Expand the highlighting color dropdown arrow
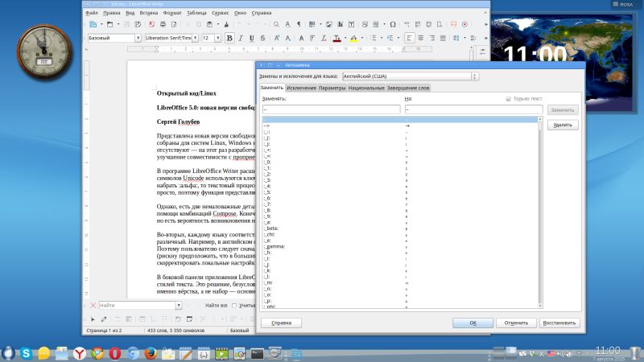Image resolution: width=644 pixels, height=362 pixels. 361,38
